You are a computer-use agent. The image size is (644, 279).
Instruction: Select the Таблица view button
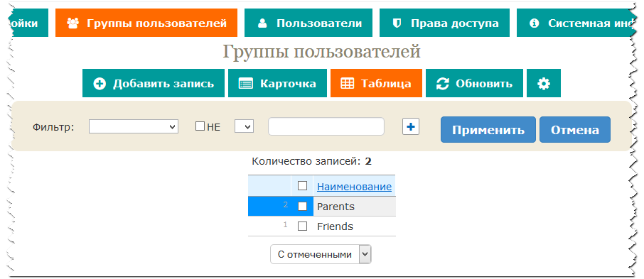(x=376, y=83)
